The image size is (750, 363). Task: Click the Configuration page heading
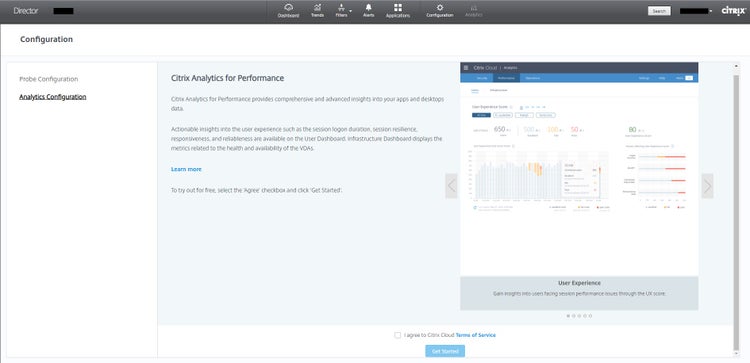coord(46,39)
